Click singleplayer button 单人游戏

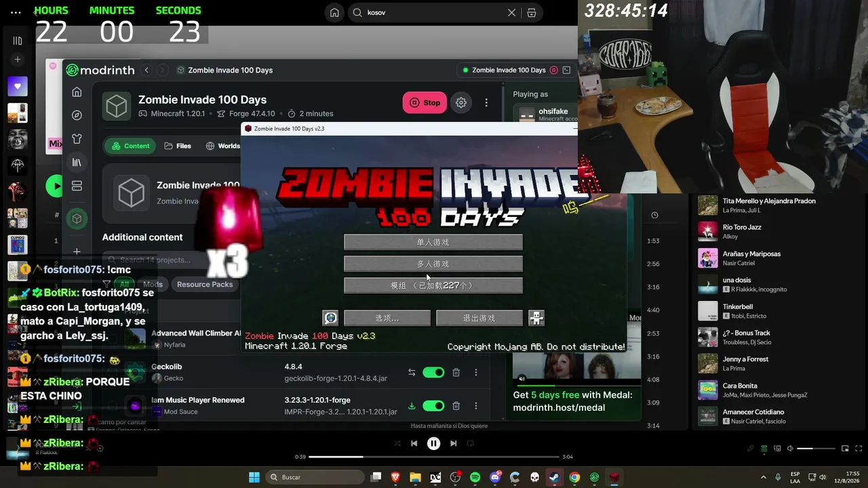(x=433, y=242)
